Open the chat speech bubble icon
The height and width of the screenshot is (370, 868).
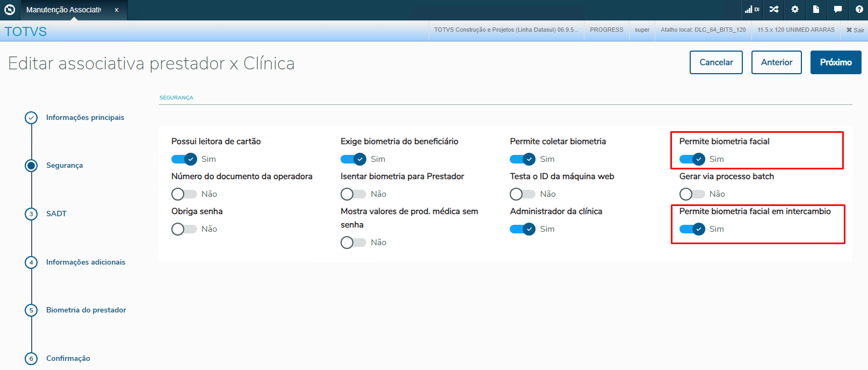click(x=837, y=10)
